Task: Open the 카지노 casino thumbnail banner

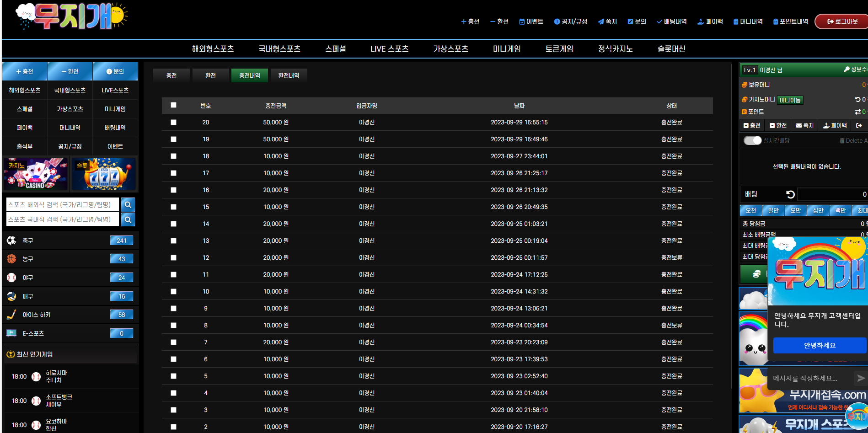Action: click(36, 174)
